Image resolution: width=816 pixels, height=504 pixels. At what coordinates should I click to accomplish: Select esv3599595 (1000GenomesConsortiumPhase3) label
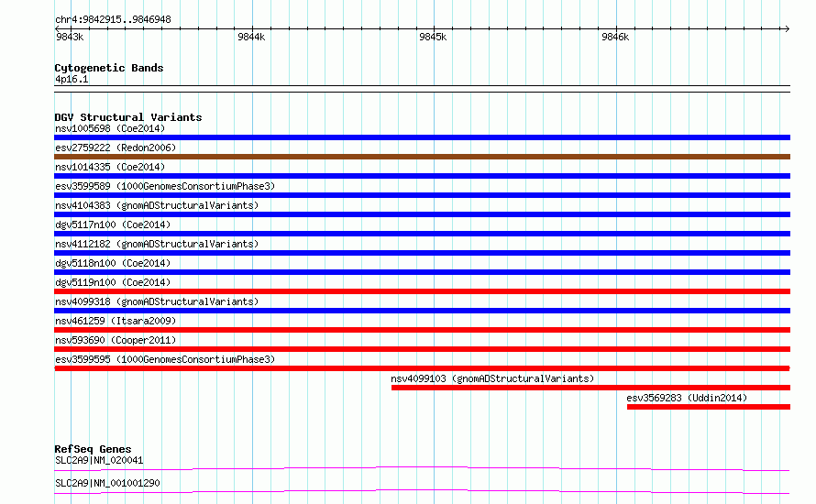165,359
